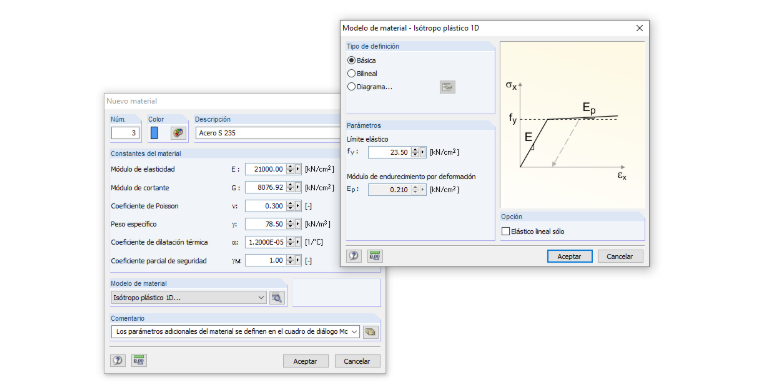The width and height of the screenshot is (760, 385).
Task: Open units icon in Modelo de material dialog
Action: [x=375, y=256]
